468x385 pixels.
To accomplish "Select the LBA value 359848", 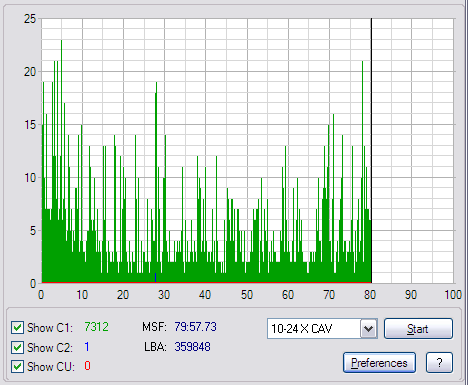I will (x=192, y=347).
